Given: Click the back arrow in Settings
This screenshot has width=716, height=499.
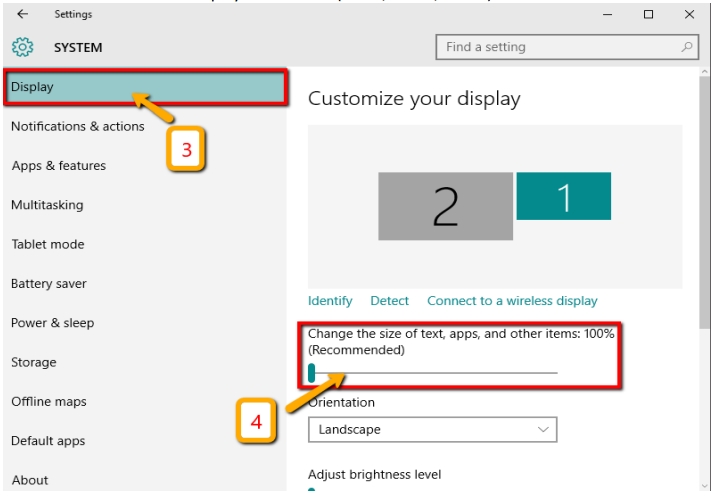Looking at the screenshot, I should [22, 15].
